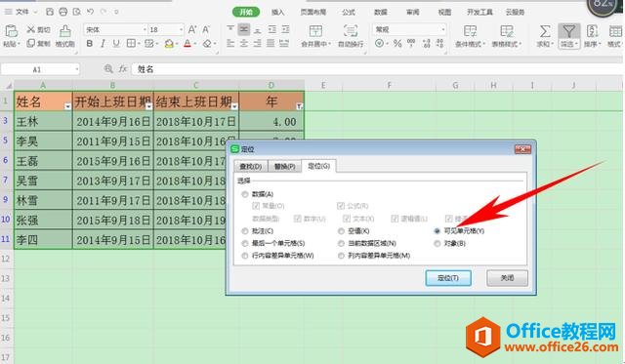Insert function using fx icon
Image resolution: width=625 pixels, height=364 pixels.
123,69
